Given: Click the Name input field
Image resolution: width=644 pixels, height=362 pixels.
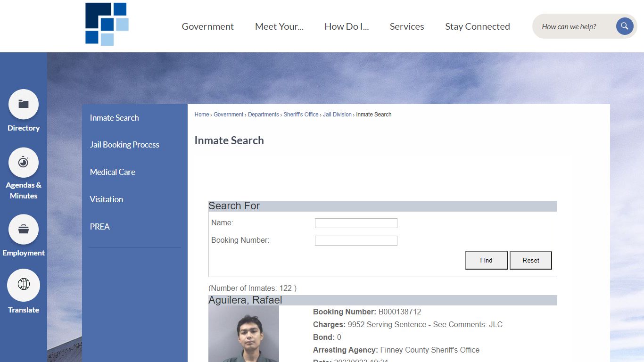Looking at the screenshot, I should click(x=356, y=223).
